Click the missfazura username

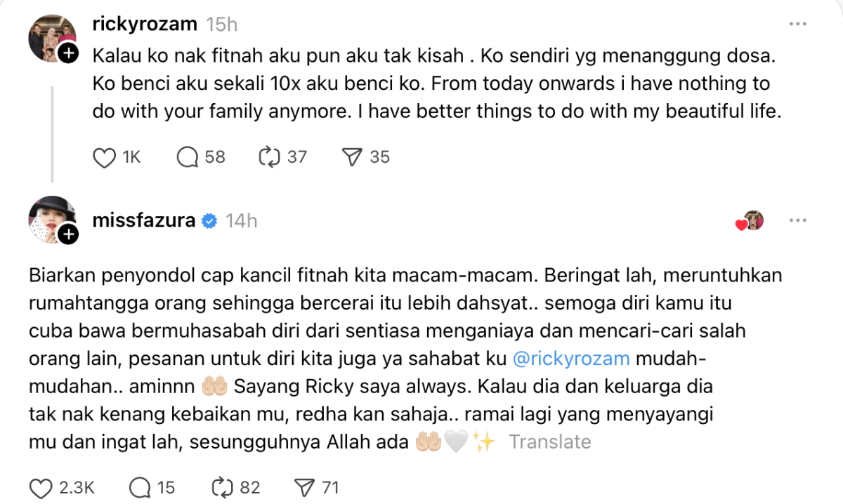(x=144, y=220)
